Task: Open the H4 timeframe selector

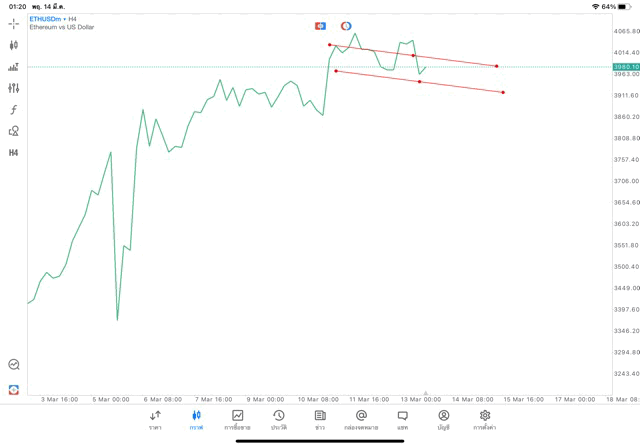Action: click(13, 153)
